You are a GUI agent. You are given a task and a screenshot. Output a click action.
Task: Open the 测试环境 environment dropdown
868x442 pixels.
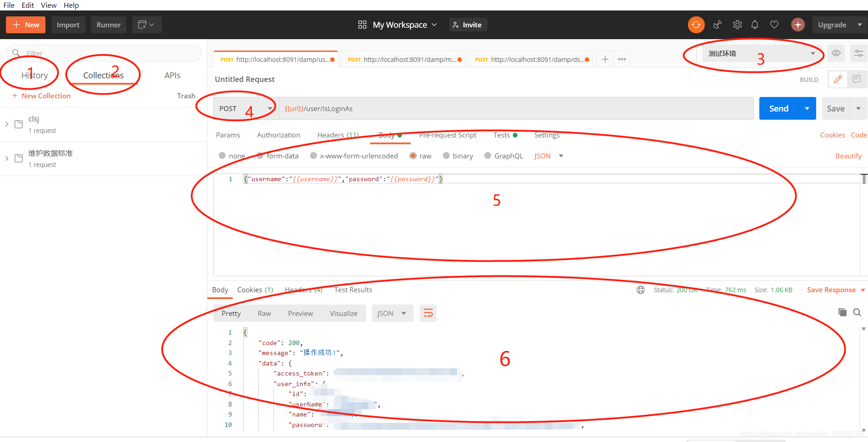coord(762,53)
